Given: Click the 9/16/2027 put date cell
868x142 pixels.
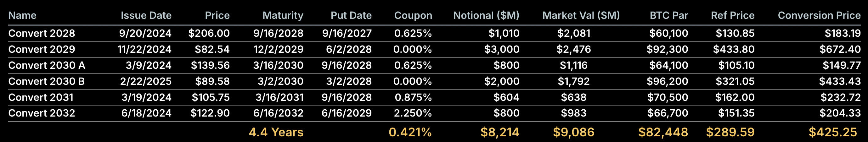Looking at the screenshot, I should (347, 33).
